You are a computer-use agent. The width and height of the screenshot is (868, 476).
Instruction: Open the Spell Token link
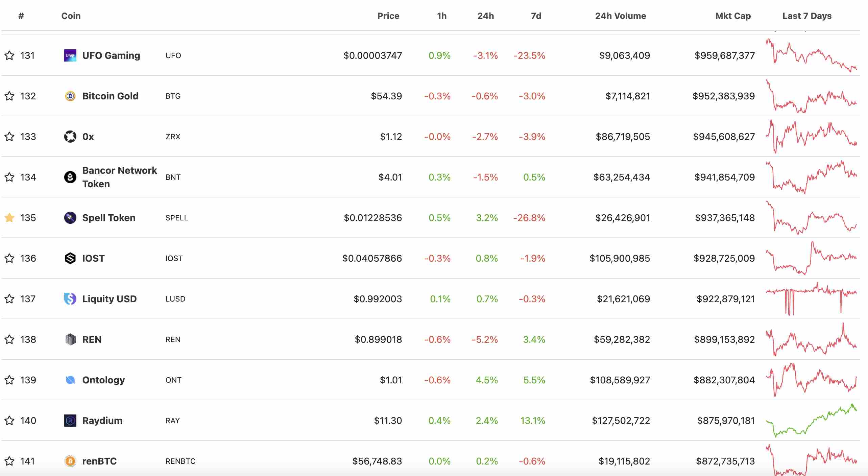pyautogui.click(x=109, y=218)
